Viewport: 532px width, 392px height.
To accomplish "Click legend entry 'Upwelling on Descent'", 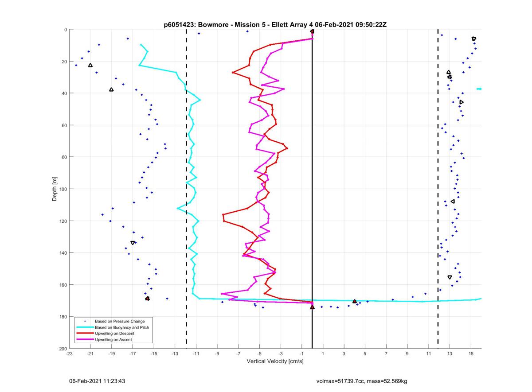I will click(x=115, y=334).
